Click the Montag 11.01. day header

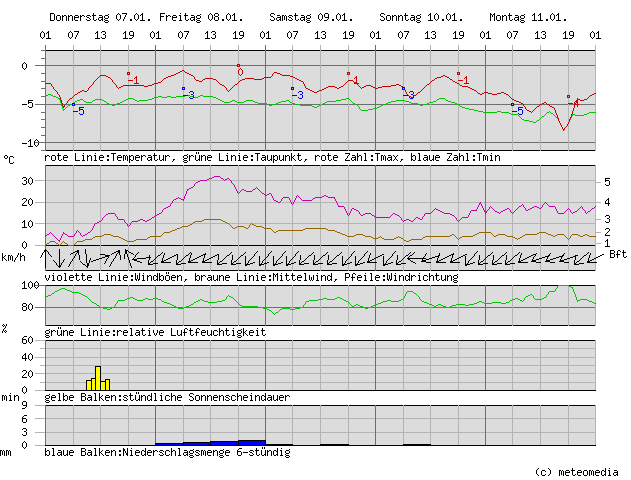(528, 18)
